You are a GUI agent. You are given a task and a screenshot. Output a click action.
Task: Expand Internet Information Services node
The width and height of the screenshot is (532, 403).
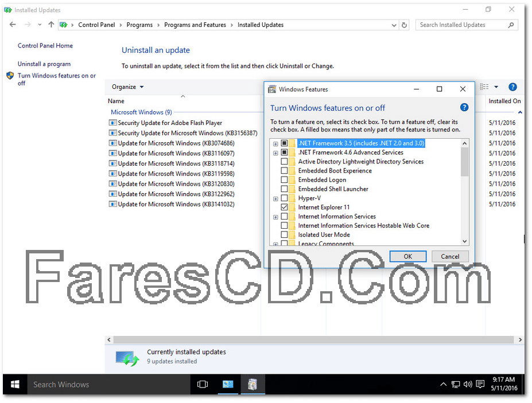click(x=275, y=217)
